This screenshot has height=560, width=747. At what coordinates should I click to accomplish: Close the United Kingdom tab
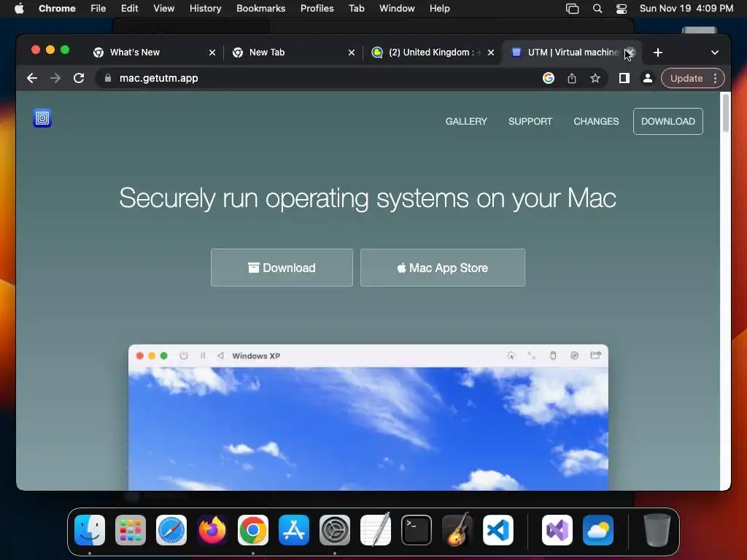coord(491,52)
